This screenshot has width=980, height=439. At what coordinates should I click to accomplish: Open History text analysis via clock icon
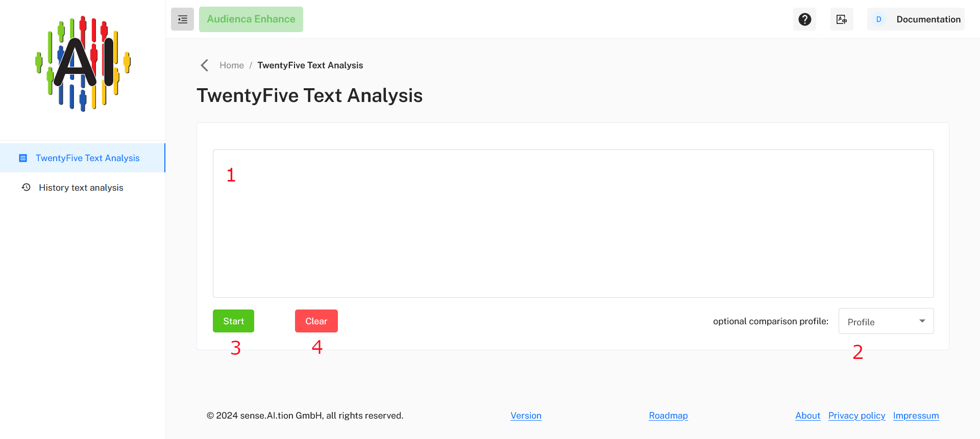[x=26, y=187]
